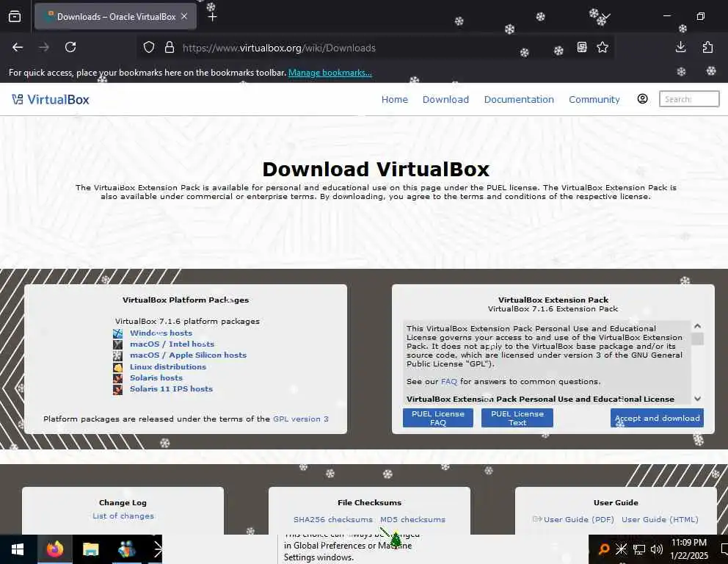View site security padlock information
The width and height of the screenshot is (728, 564).
tap(170, 48)
